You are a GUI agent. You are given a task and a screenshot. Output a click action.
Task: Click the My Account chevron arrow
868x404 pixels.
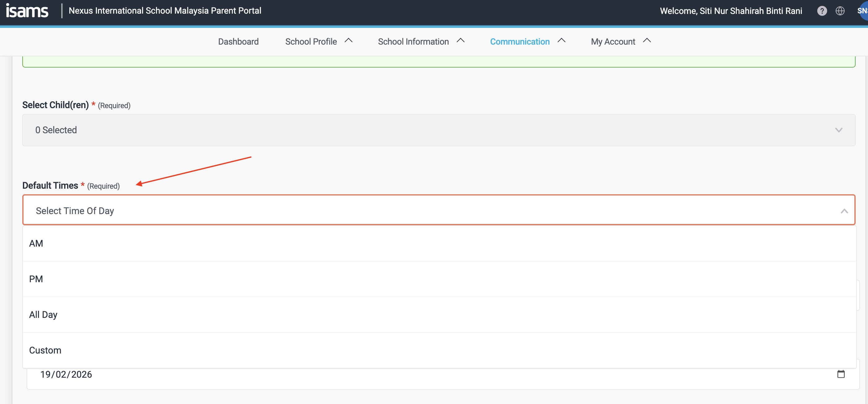[647, 41]
